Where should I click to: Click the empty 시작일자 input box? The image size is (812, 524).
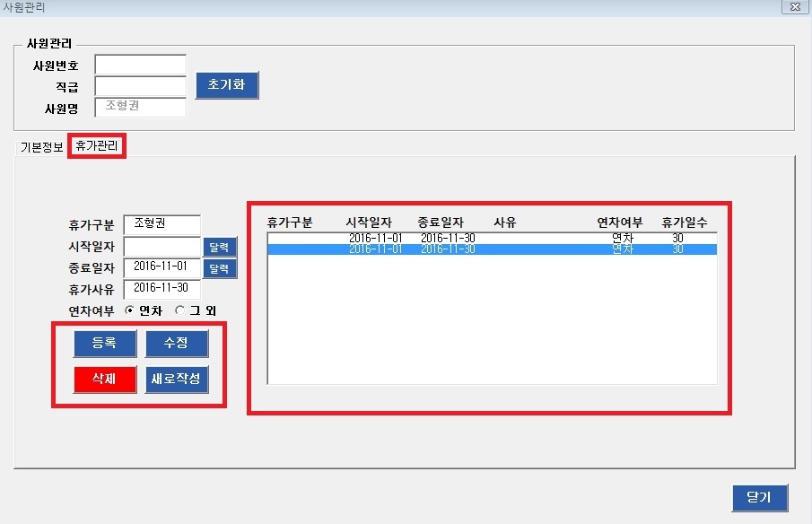point(162,246)
